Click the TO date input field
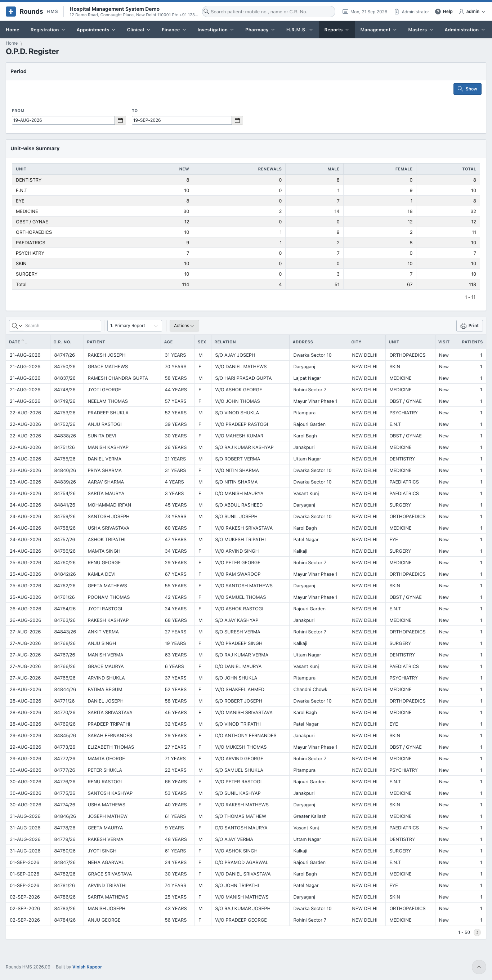 [182, 120]
